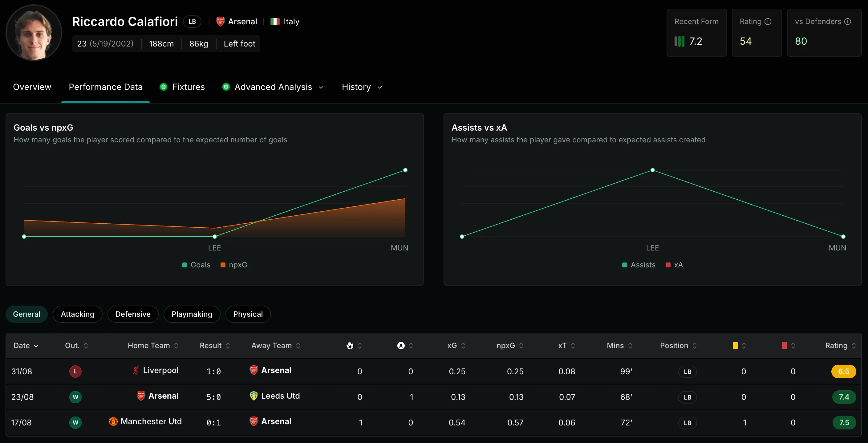This screenshot has width=868, height=443.
Task: Sort table by Result column
Action: (x=215, y=346)
